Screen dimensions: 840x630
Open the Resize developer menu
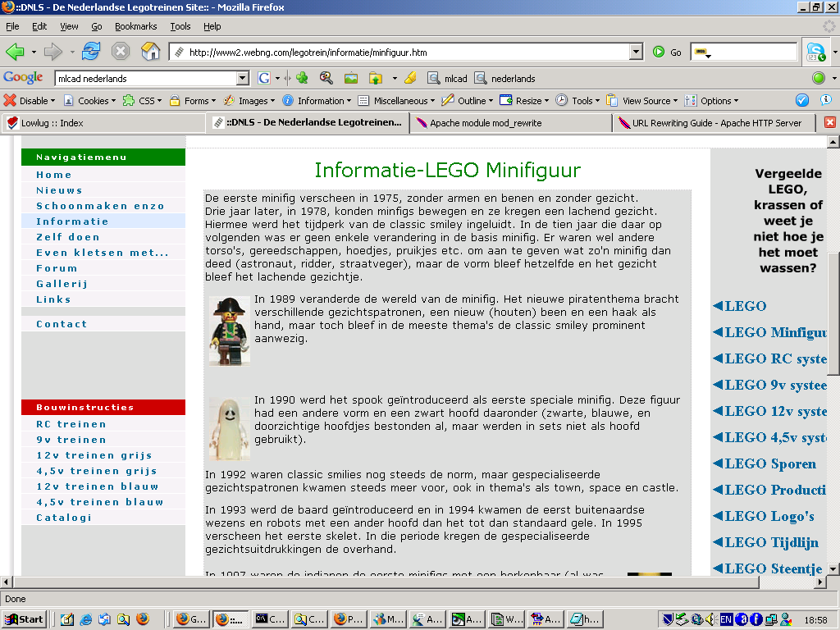(524, 101)
